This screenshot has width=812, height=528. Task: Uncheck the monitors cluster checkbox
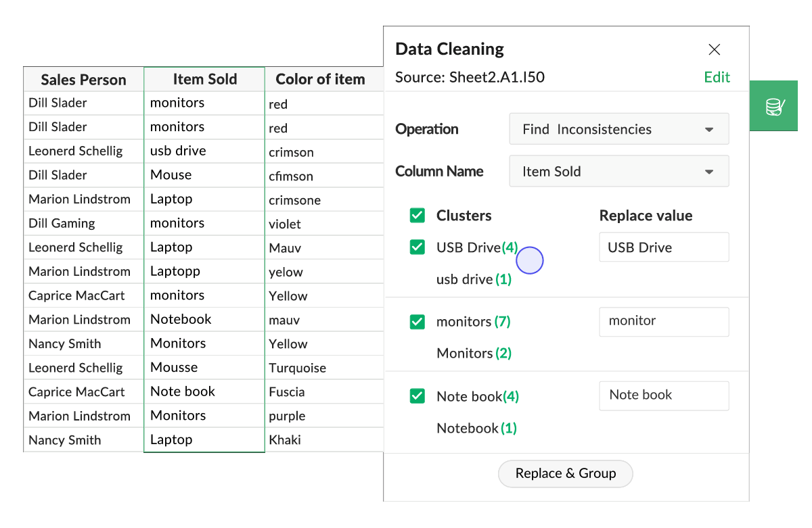click(x=418, y=322)
